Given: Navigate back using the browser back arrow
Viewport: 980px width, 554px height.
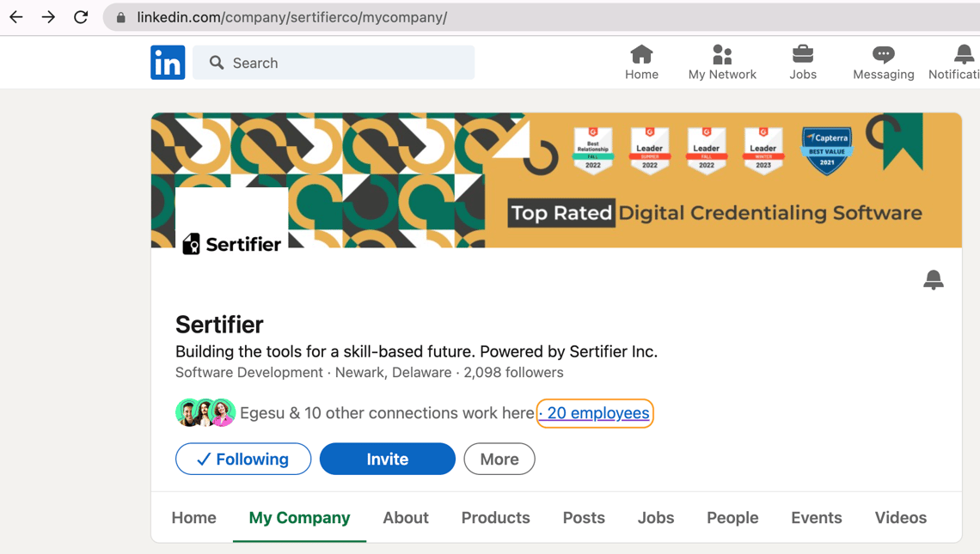Looking at the screenshot, I should (16, 16).
